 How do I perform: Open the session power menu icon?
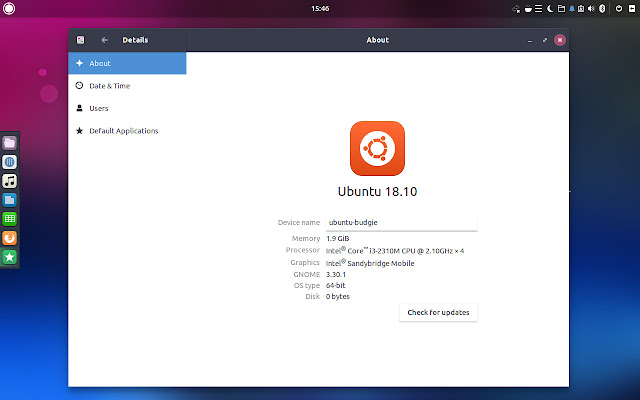pos(619,9)
